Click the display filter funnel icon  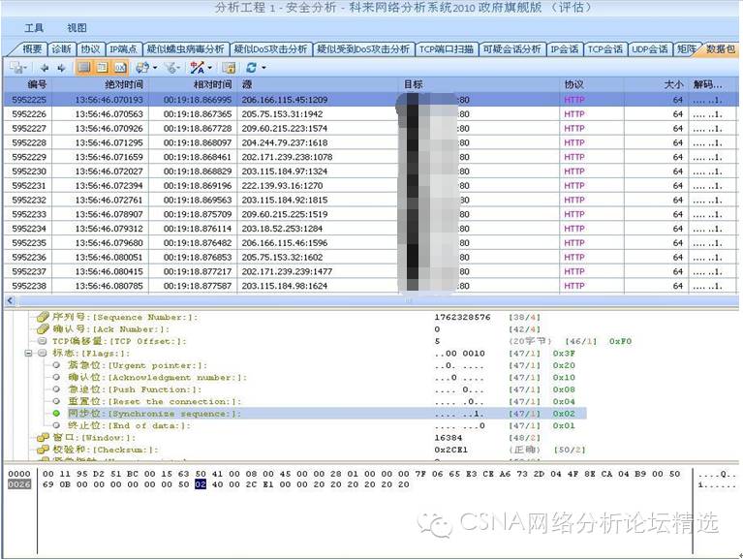(x=170, y=68)
